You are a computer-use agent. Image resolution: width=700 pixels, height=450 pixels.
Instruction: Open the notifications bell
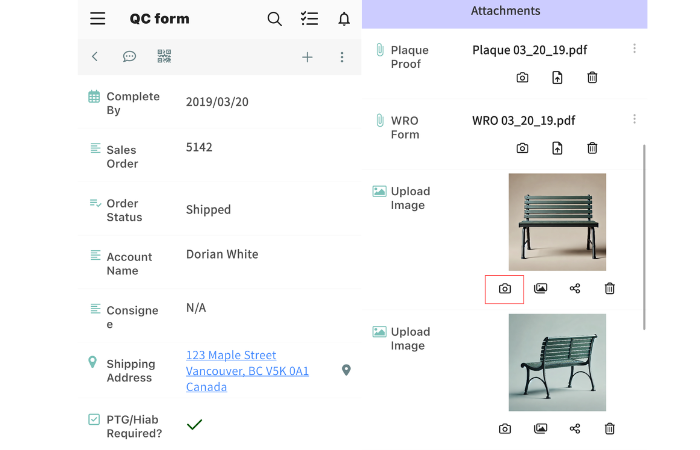pyautogui.click(x=344, y=19)
